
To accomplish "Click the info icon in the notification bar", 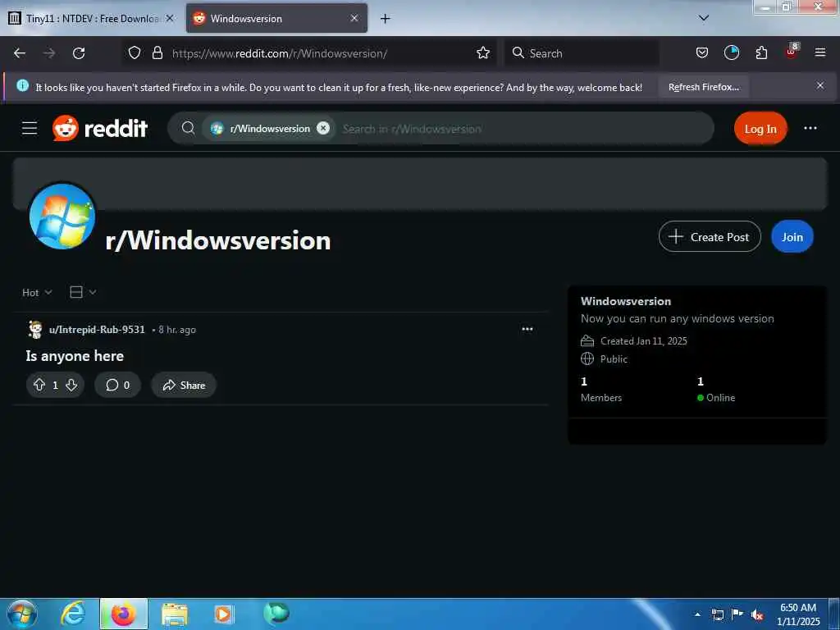I will [22, 85].
